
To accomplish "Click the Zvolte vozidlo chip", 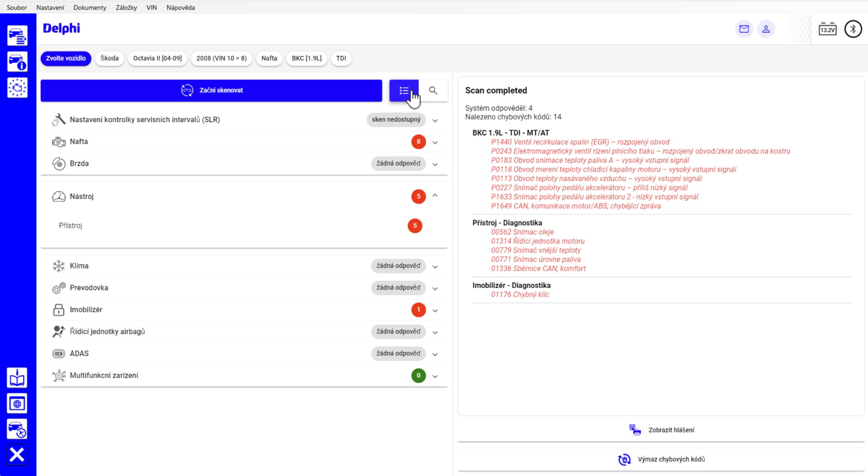I will (x=66, y=58).
